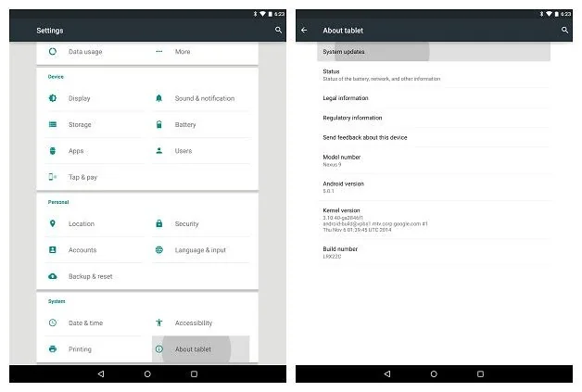
Task: Open the Status entry
Action: point(434,75)
